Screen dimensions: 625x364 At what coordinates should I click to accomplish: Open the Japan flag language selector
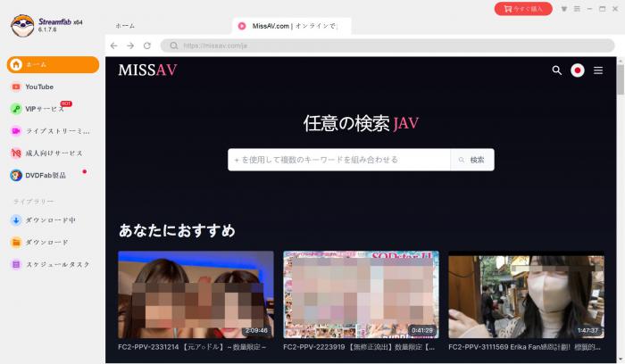pos(577,70)
